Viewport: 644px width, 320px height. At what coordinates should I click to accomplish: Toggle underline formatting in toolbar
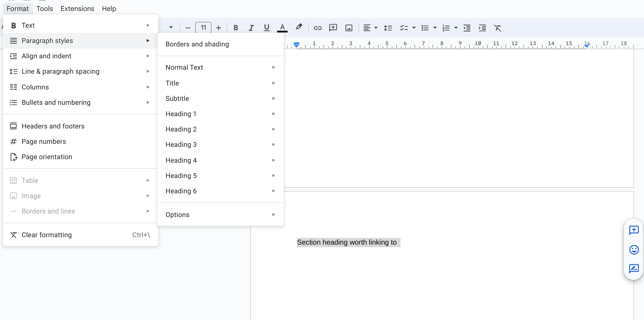(267, 28)
